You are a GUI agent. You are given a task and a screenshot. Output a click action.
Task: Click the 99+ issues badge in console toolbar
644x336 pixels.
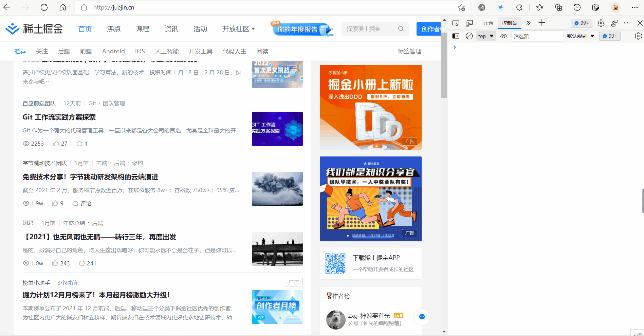coord(610,36)
